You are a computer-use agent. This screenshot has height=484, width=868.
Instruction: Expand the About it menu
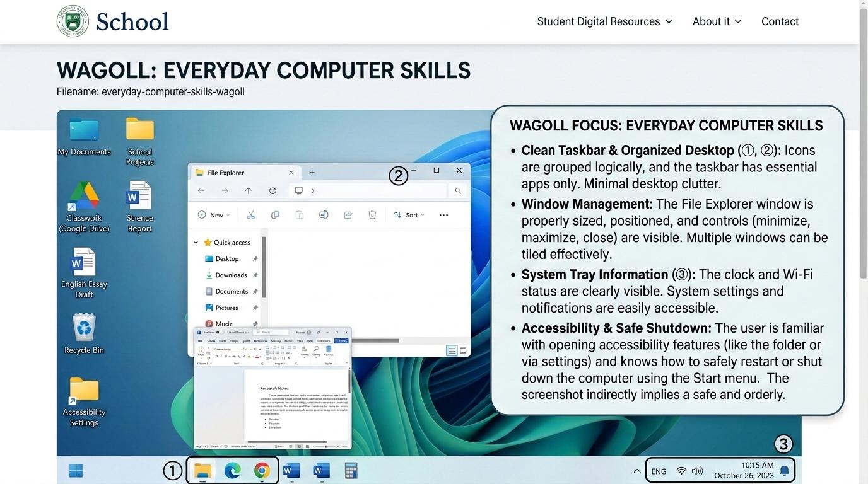pyautogui.click(x=717, y=21)
